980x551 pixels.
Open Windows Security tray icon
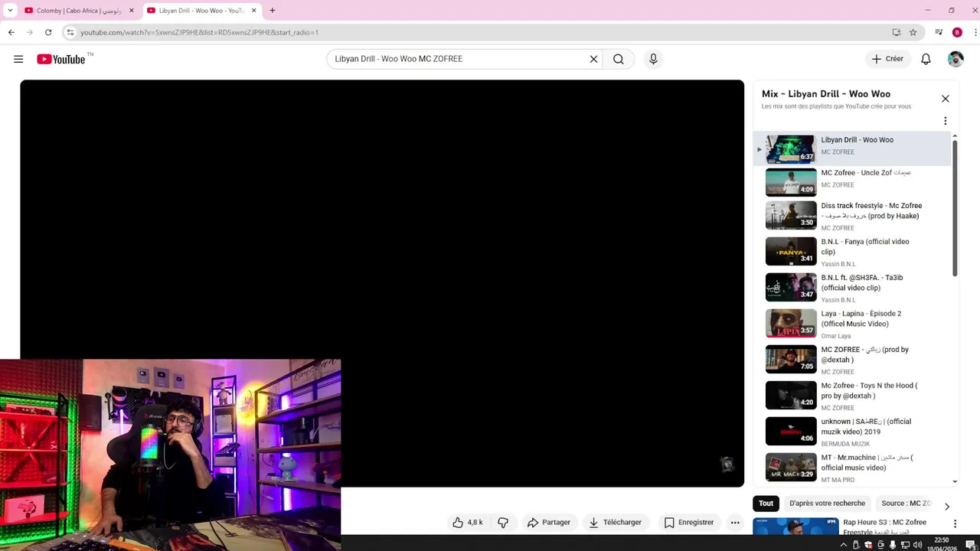[x=868, y=545]
